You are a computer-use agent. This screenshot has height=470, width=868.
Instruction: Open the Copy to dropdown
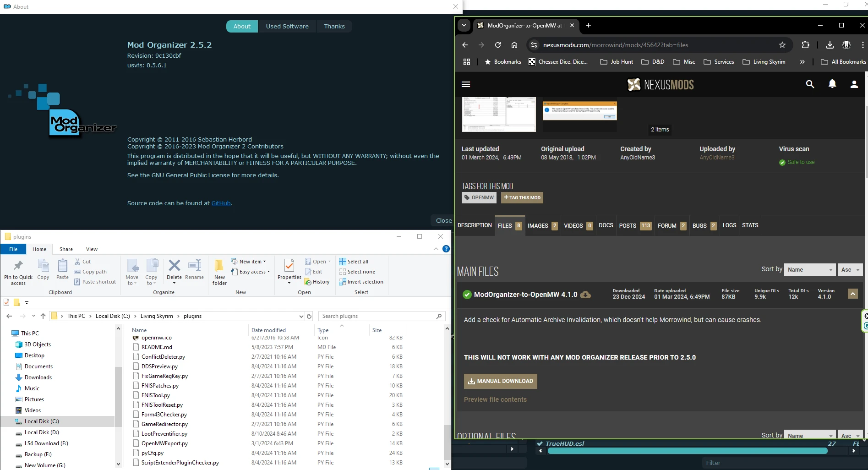click(x=151, y=272)
